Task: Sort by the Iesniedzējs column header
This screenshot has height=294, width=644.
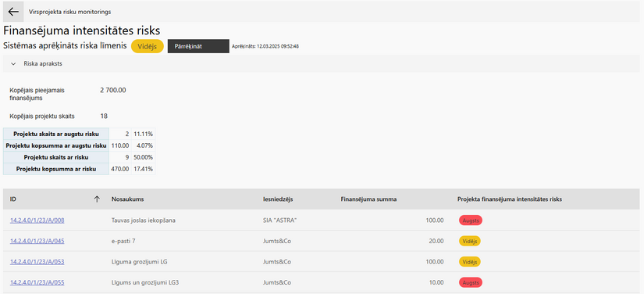Action: (278, 199)
